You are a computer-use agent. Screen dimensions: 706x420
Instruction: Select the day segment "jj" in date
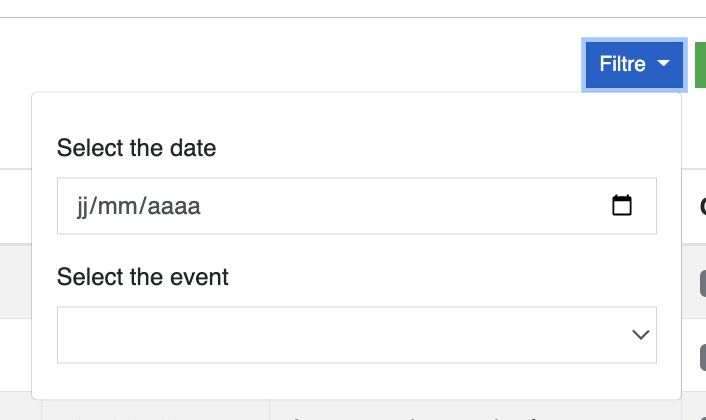pos(82,207)
